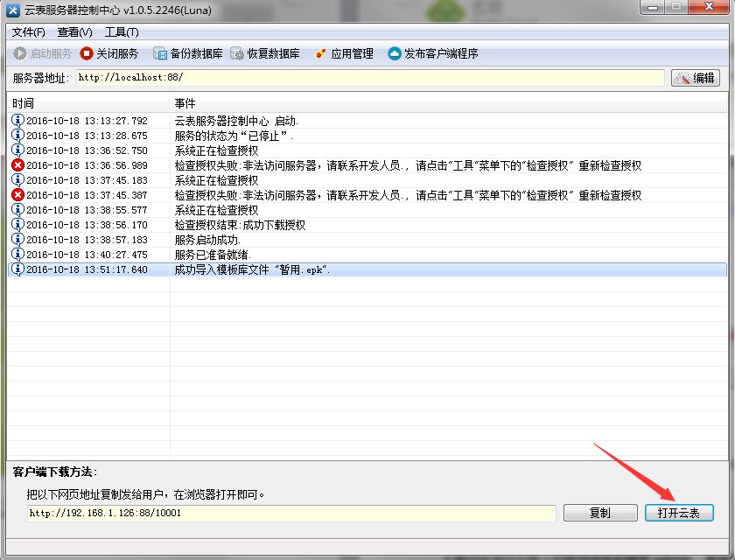Viewport: 735px width, 560px height.
Task: Click the timestamp 2016-10-18 13:38:55.577
Action: (x=87, y=210)
